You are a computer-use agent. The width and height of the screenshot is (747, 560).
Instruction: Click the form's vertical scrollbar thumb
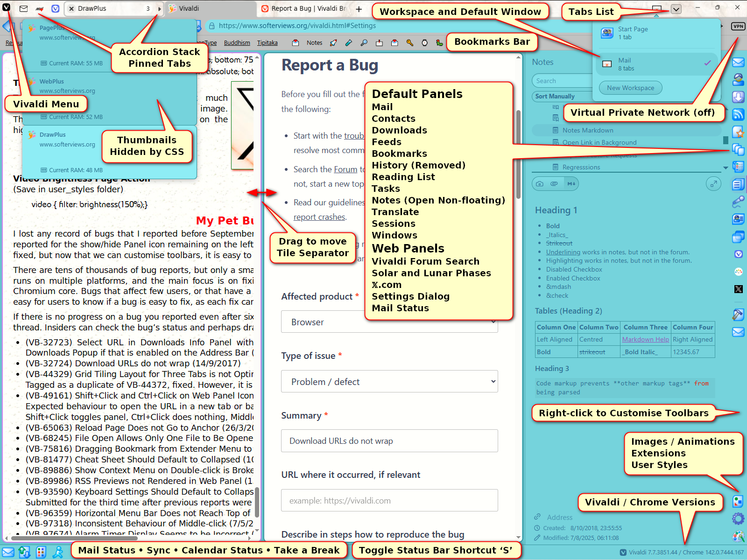pyautogui.click(x=518, y=154)
